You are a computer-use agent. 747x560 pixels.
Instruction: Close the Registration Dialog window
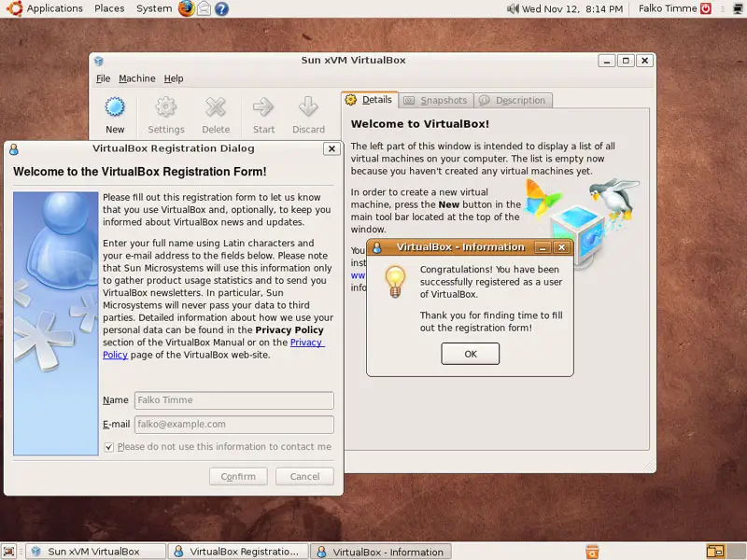pos(331,149)
